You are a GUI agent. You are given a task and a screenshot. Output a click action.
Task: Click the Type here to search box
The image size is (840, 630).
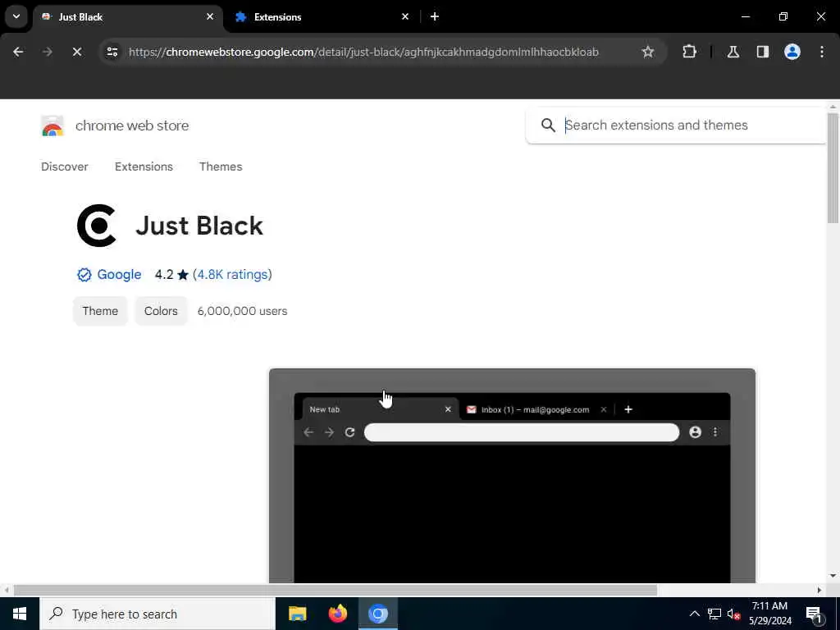(x=157, y=614)
